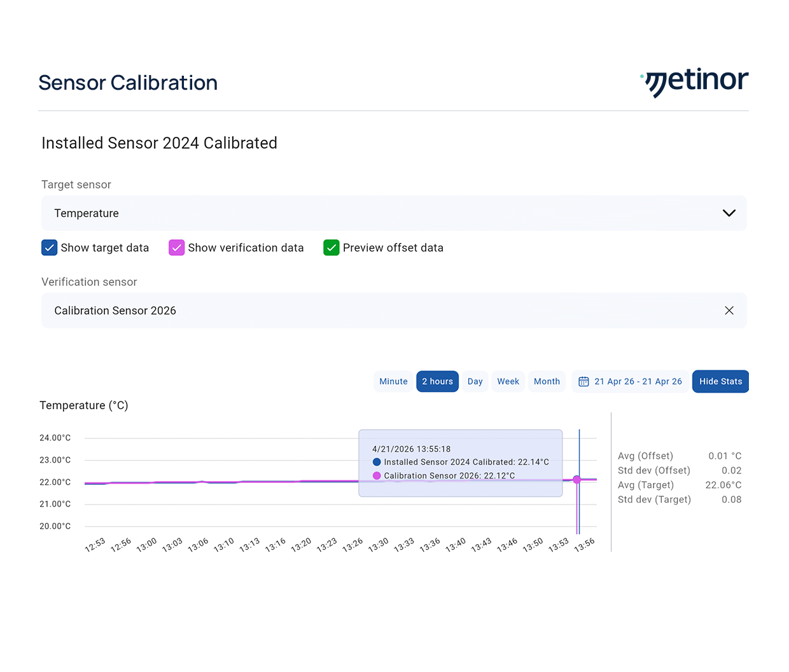
Task: Click the pink data point on chart
Action: 577,480
